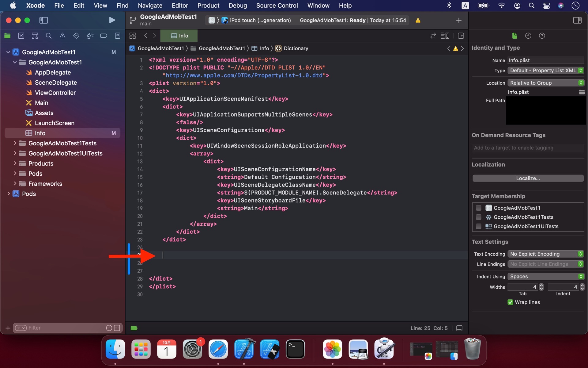Open the Breakpoint navigator

(104, 36)
